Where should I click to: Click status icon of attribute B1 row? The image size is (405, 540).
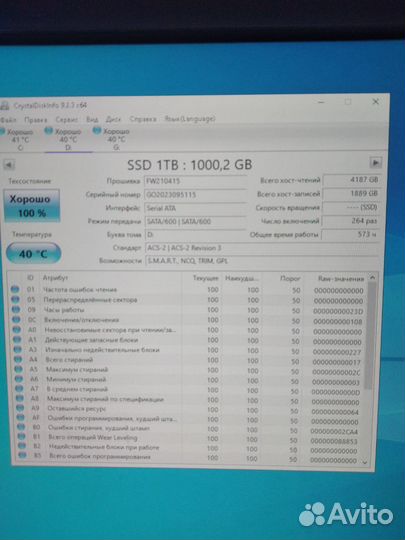[21, 437]
